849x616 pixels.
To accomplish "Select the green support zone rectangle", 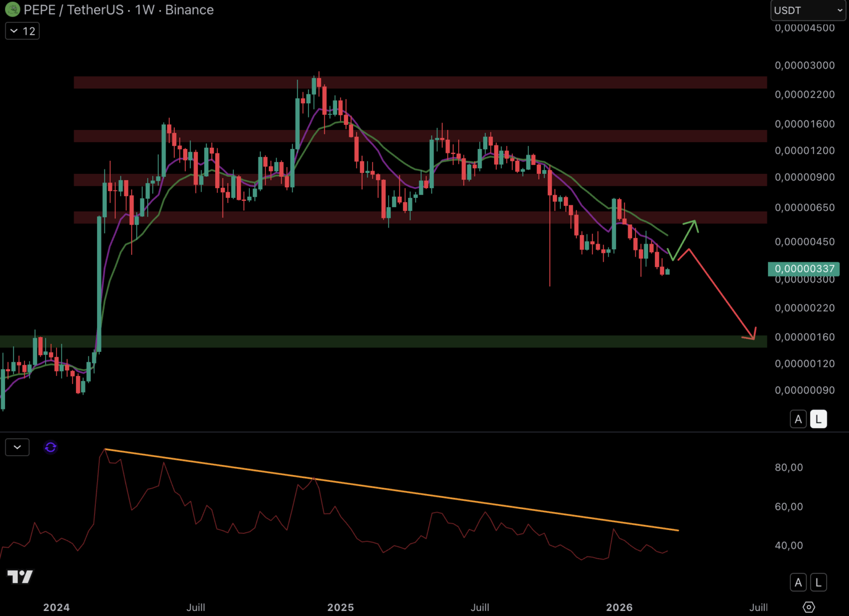I will (399, 341).
